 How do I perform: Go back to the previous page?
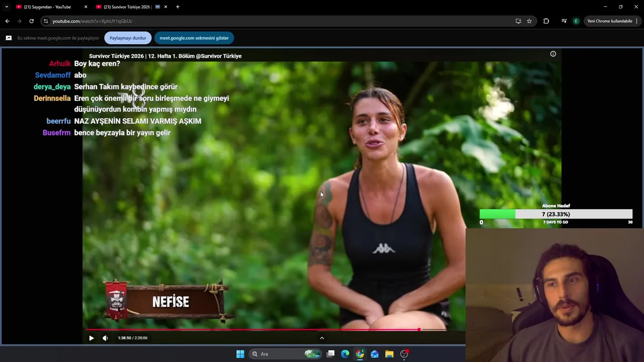pos(7,21)
